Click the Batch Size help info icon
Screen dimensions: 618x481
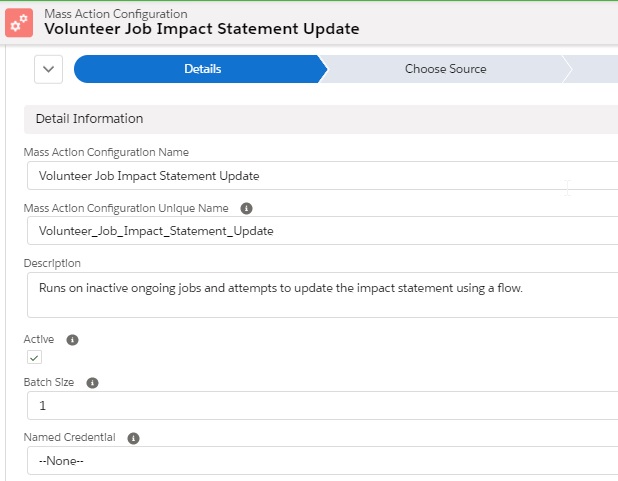pyautogui.click(x=93, y=383)
